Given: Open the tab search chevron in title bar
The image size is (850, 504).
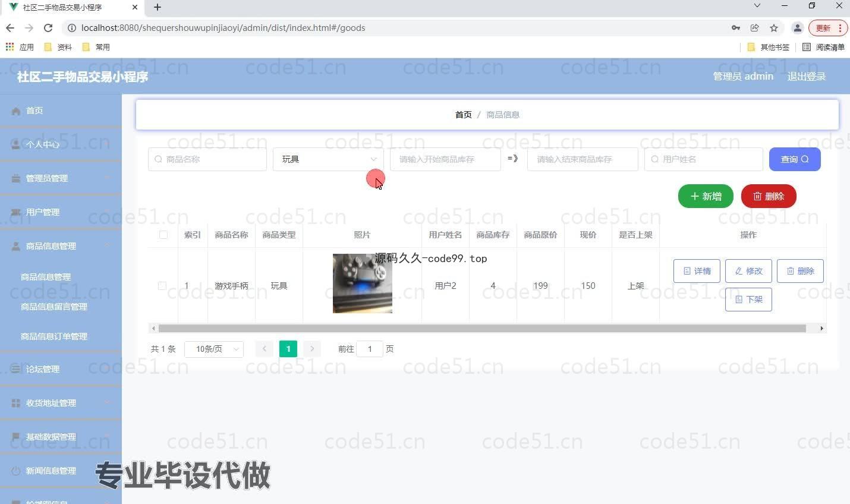Looking at the screenshot, I should tap(757, 5).
